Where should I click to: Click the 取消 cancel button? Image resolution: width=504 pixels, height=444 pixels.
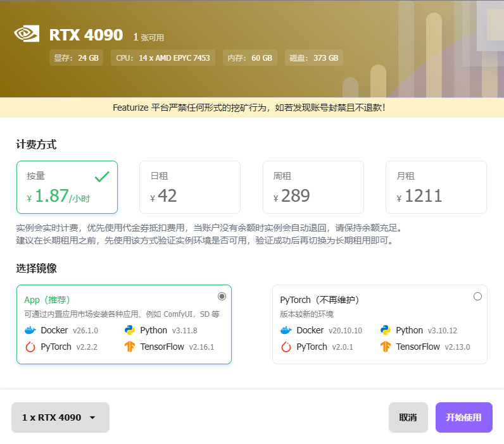[408, 417]
